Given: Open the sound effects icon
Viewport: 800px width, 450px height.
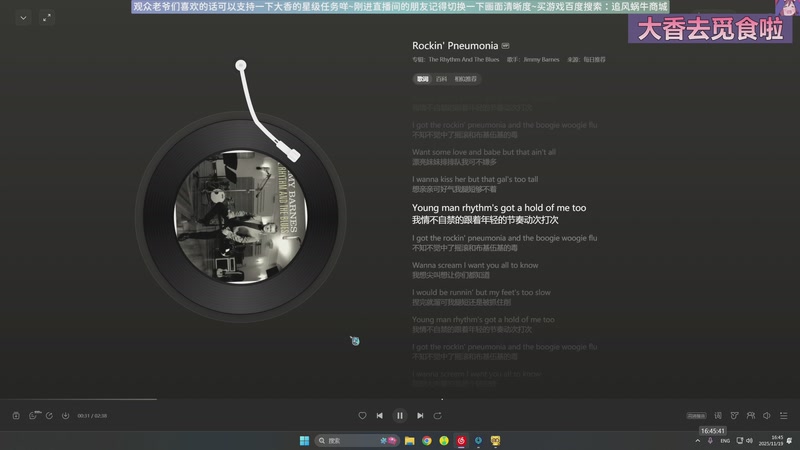Looking at the screenshot, I should pyautogui.click(x=734, y=416).
